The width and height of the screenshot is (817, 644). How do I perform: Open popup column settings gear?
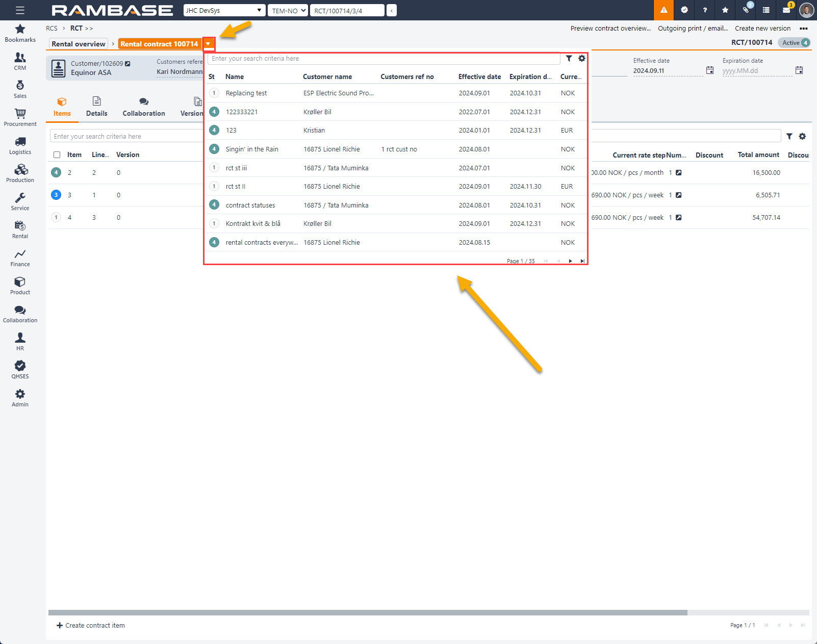(581, 59)
